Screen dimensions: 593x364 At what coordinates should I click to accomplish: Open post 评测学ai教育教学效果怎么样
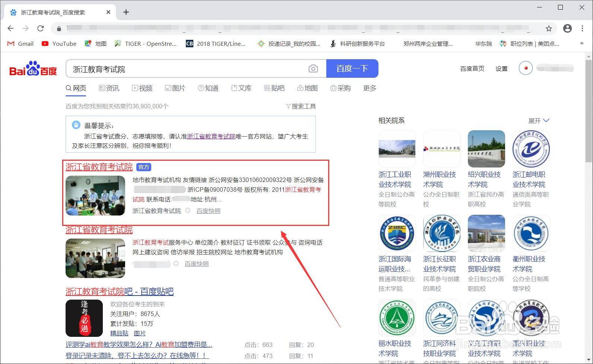[139, 345]
